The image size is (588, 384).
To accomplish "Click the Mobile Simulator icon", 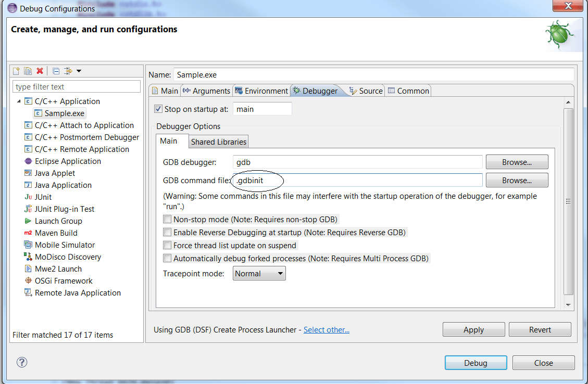I will coord(28,245).
